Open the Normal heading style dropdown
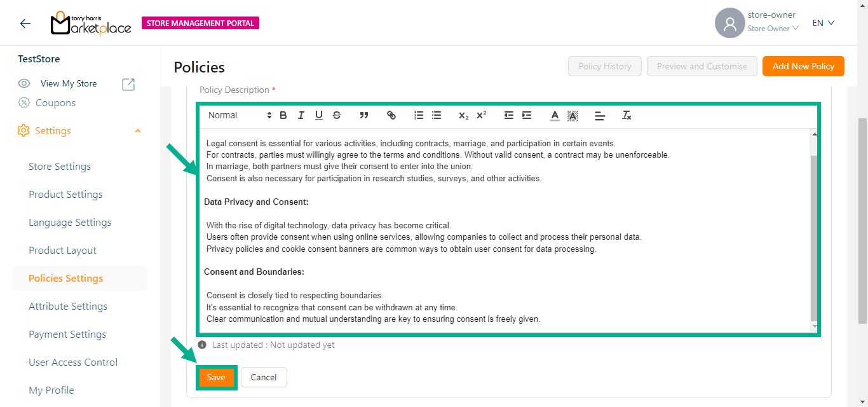This screenshot has height=407, width=868. point(240,115)
